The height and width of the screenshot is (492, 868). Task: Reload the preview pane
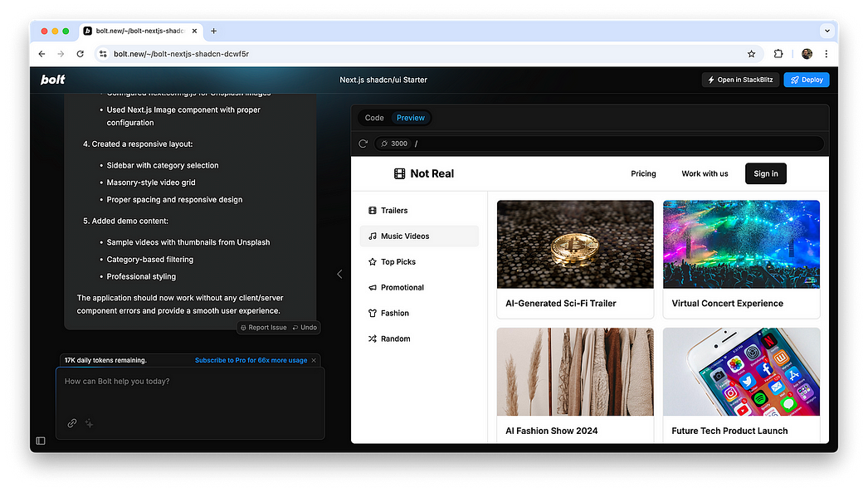[x=363, y=144]
